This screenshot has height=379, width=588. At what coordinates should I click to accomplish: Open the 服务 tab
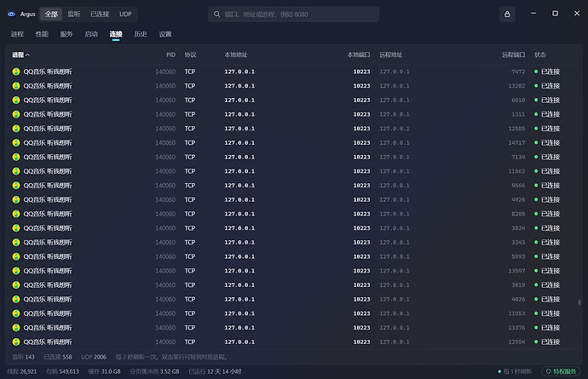[x=66, y=34]
